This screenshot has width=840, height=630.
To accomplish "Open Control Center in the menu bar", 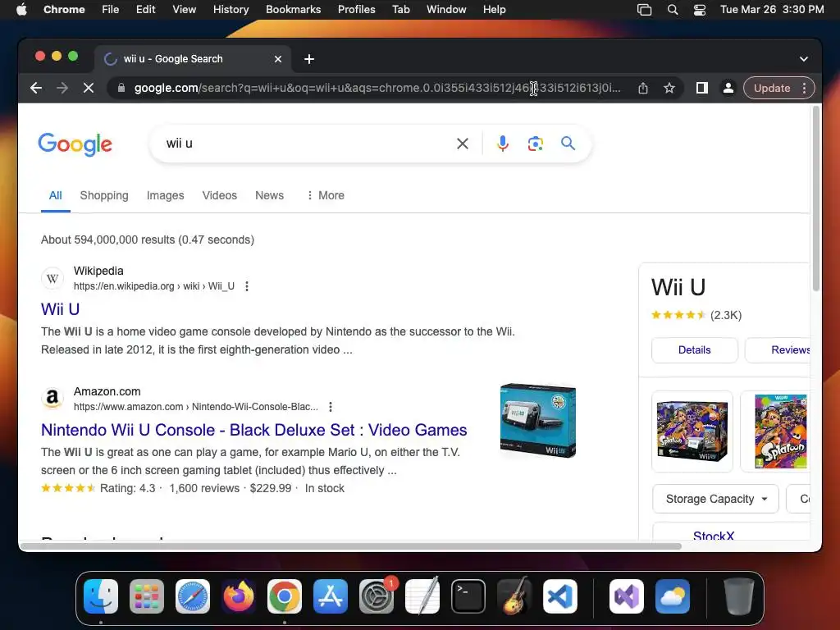I will pos(699,10).
